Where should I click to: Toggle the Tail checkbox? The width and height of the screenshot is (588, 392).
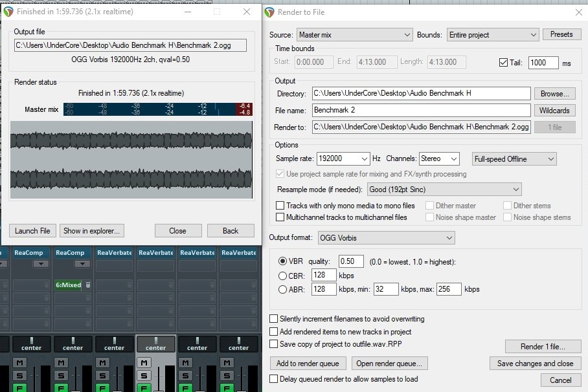tap(504, 63)
